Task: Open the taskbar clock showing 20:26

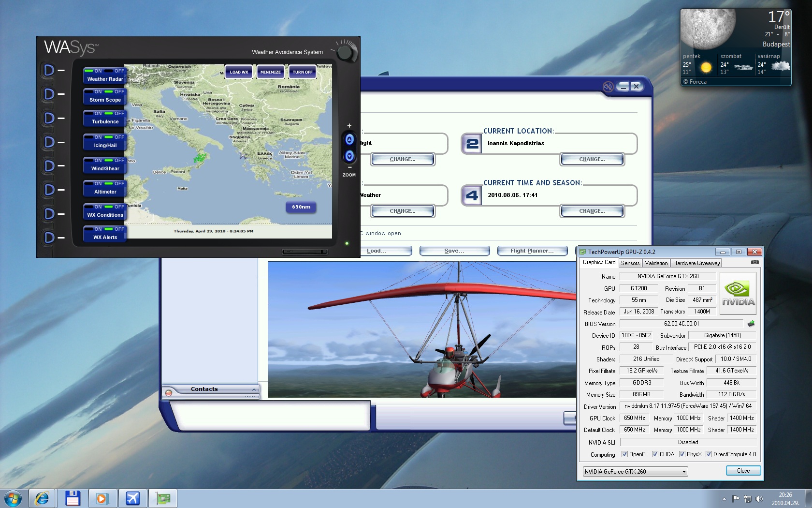Action: [x=785, y=499]
